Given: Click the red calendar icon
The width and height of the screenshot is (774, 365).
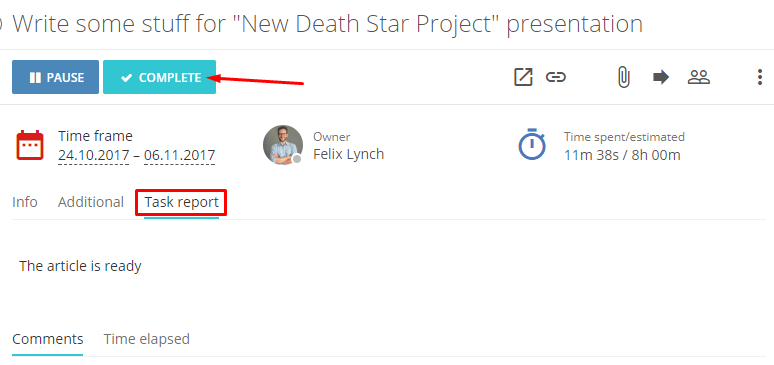Looking at the screenshot, I should point(30,145).
